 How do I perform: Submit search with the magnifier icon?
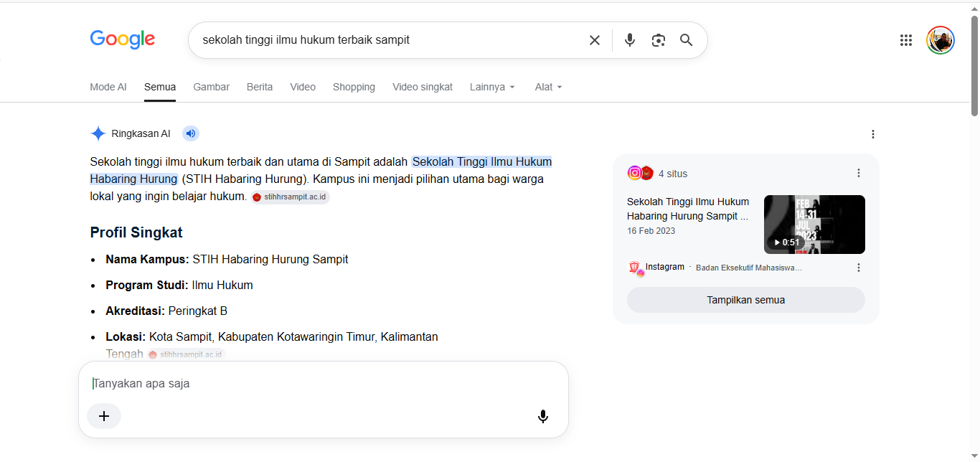[x=687, y=40]
